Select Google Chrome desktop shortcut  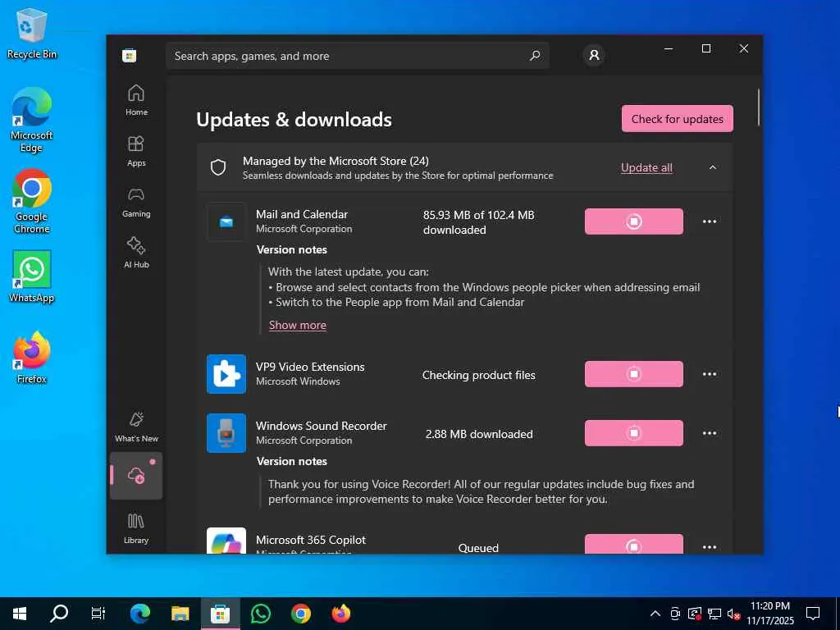(32, 202)
